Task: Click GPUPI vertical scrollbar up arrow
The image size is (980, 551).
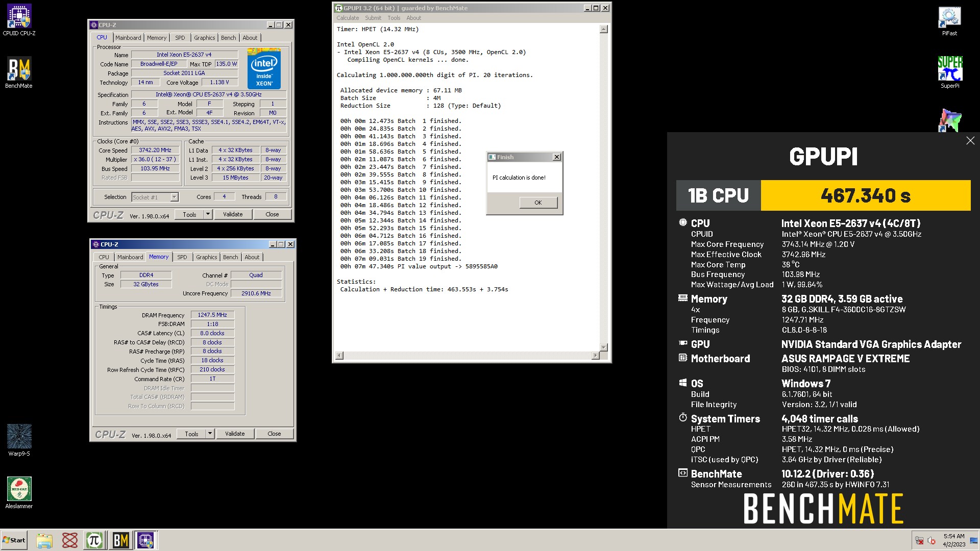Action: 604,29
